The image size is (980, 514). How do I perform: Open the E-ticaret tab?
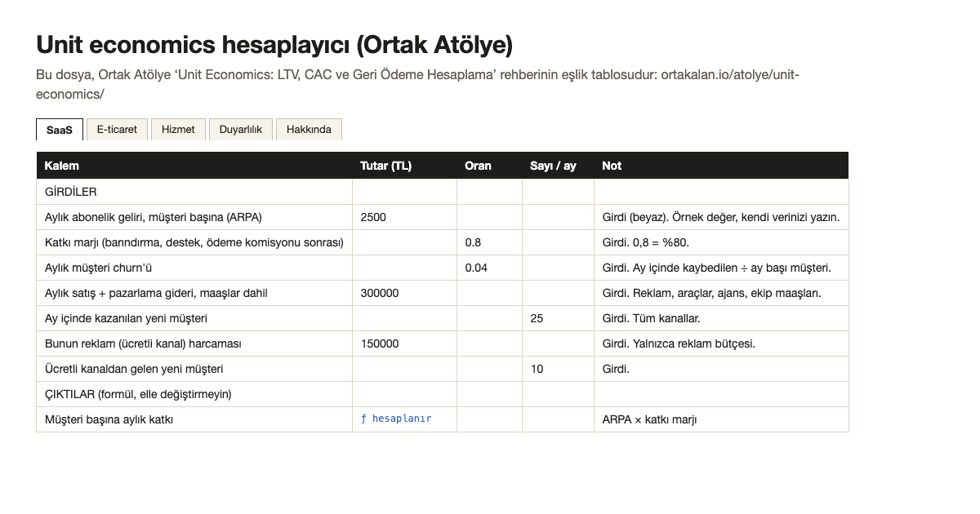click(x=117, y=130)
